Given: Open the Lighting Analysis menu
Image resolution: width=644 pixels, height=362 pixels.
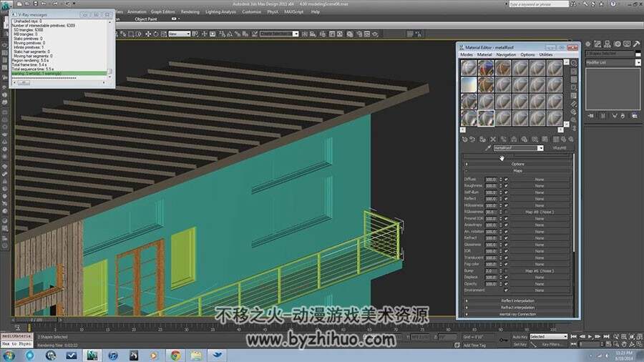Looking at the screenshot, I should (220, 12).
